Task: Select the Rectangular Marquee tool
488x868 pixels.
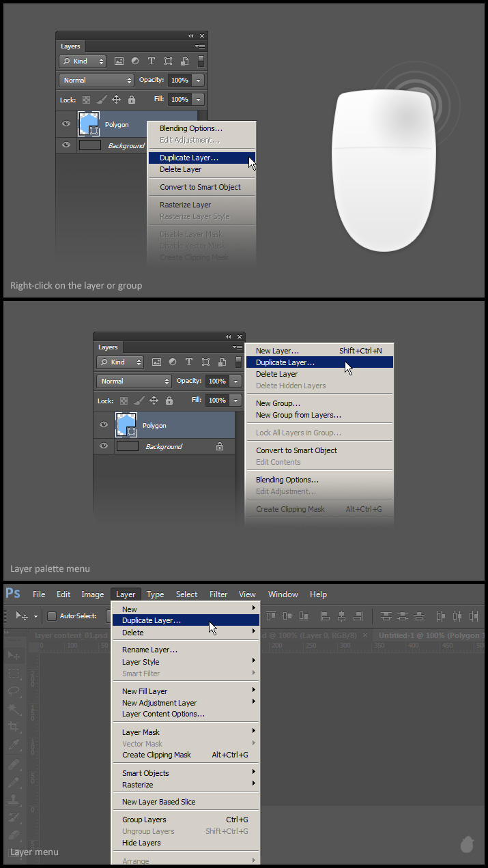Action: coord(14,674)
